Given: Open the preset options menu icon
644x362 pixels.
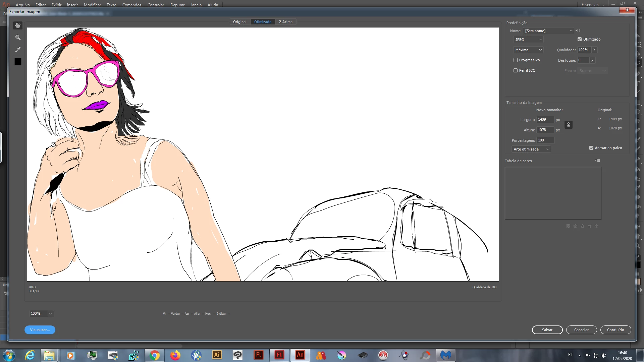Looking at the screenshot, I should click(578, 31).
